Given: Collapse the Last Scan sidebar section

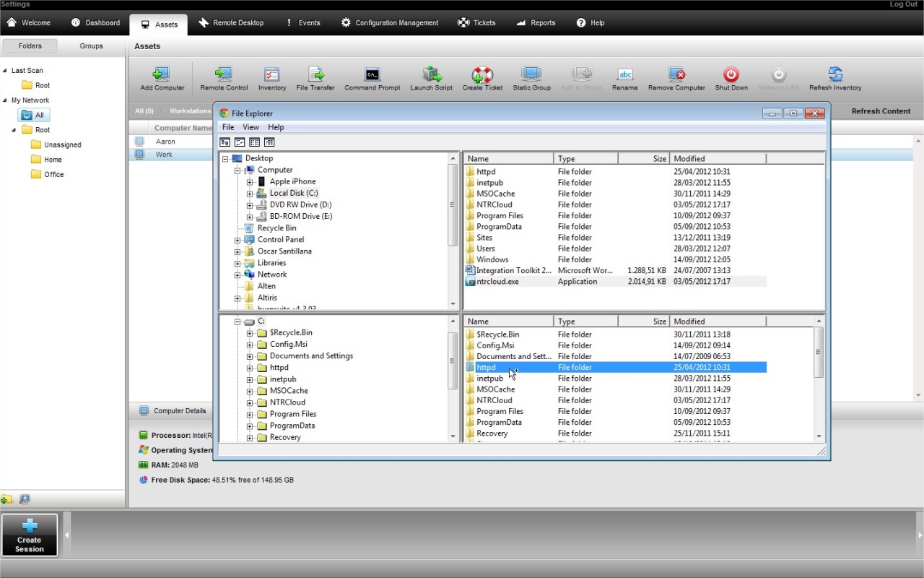Looking at the screenshot, I should (x=5, y=71).
